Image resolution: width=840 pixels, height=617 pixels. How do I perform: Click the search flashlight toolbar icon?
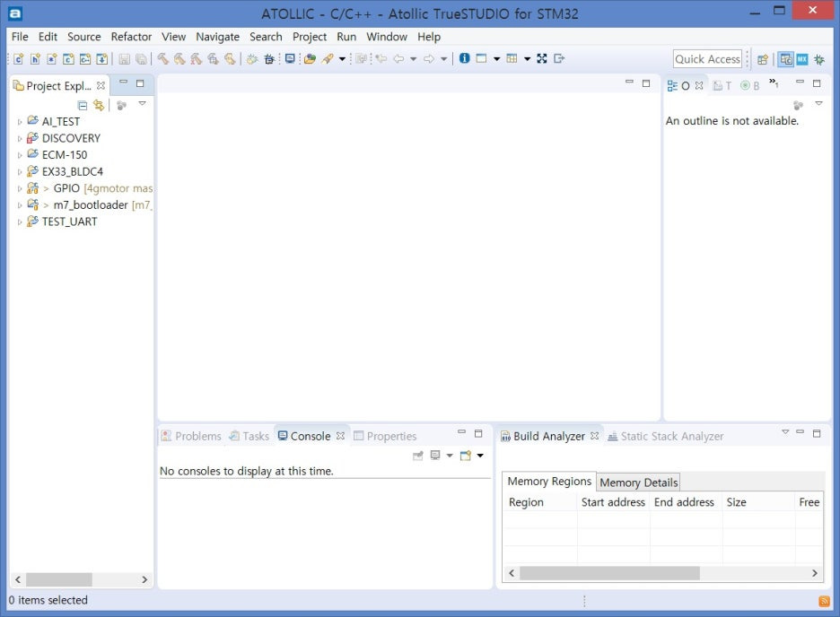pos(328,59)
